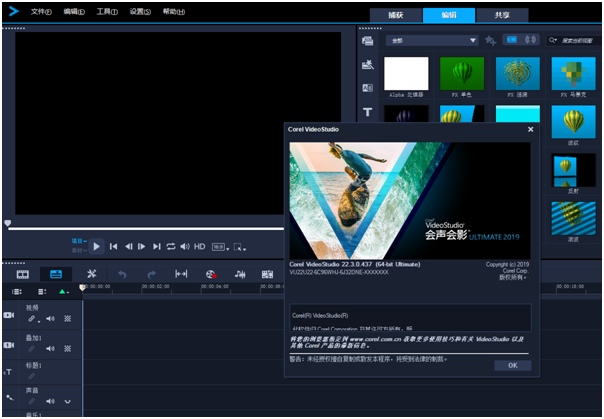Toggle HD preview mode

200,246
